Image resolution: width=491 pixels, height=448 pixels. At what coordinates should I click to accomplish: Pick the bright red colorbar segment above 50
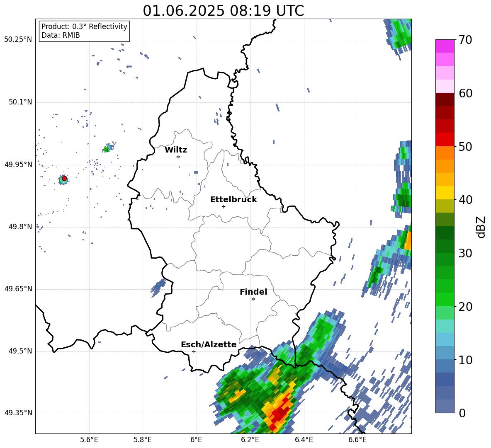point(445,140)
